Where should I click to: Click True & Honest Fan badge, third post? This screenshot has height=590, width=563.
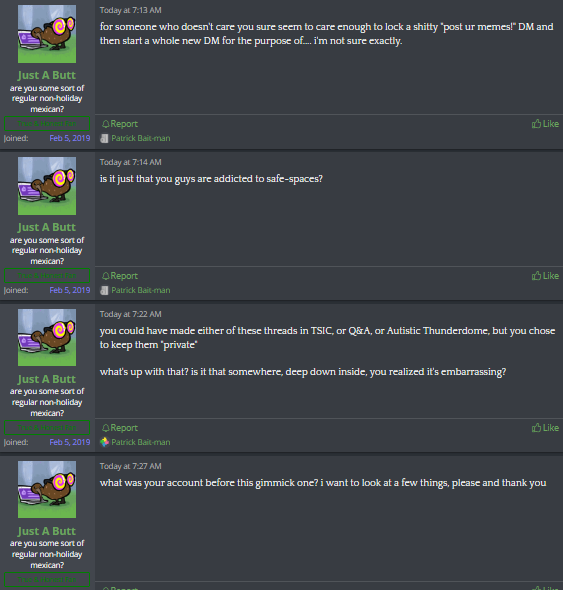pyautogui.click(x=47, y=427)
